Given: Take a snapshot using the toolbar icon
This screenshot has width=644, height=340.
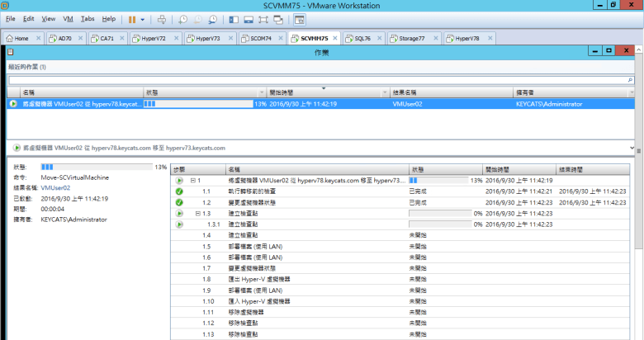Looking at the screenshot, I should pos(183,18).
